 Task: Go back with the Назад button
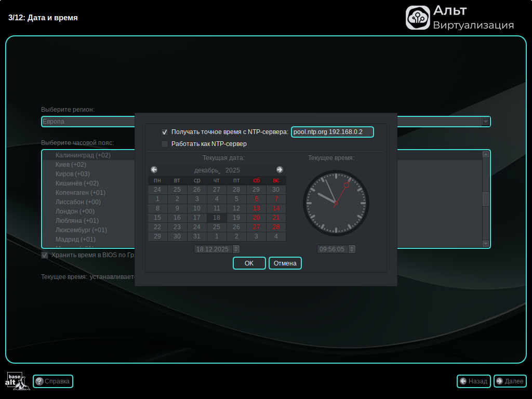[x=473, y=381]
